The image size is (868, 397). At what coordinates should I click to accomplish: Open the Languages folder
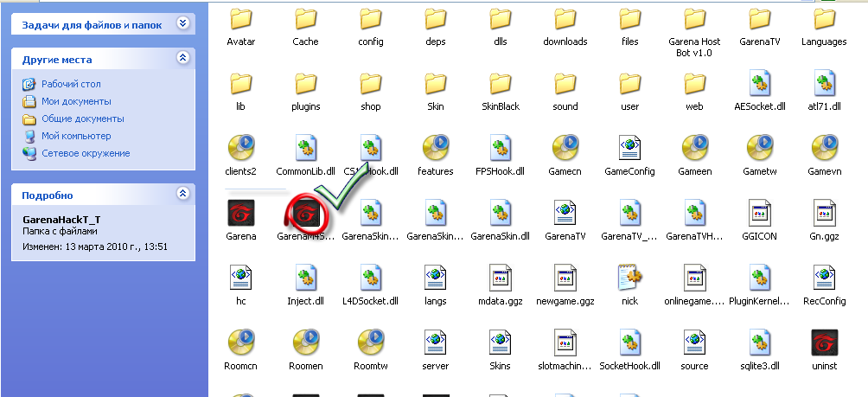(824, 19)
